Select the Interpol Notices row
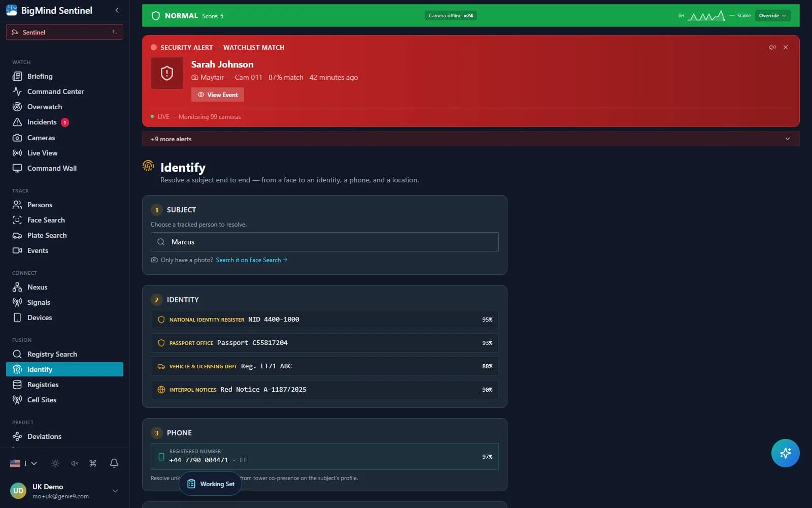 point(325,390)
